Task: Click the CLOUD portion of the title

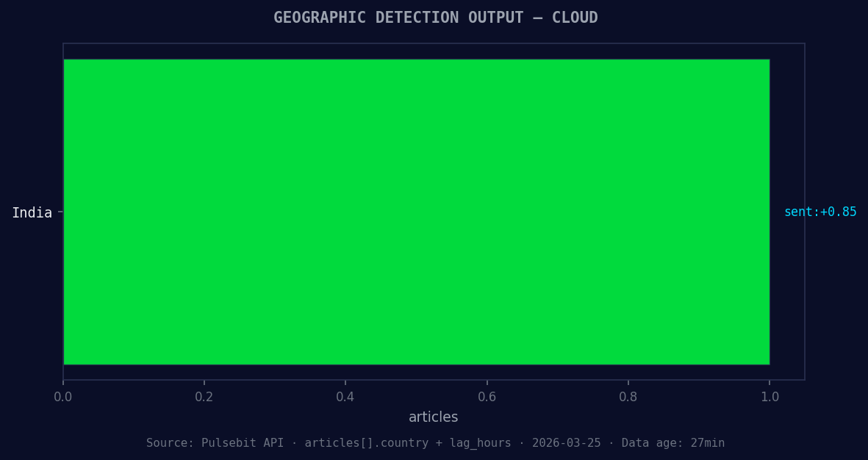Action: coord(575,17)
